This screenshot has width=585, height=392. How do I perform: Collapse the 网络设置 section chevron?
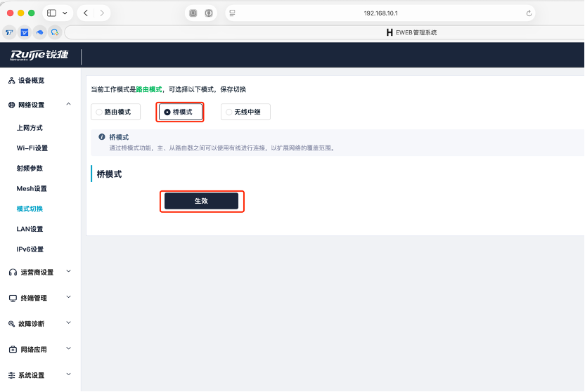69,104
